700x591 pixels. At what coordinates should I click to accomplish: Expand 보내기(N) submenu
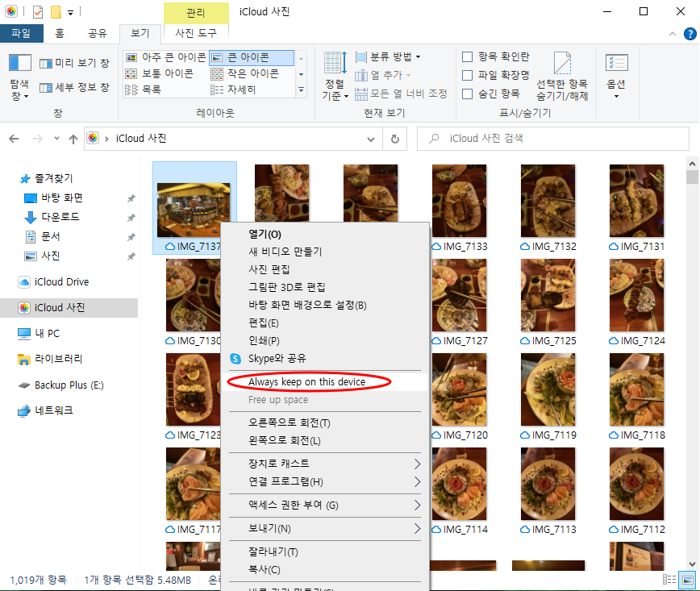(325, 528)
